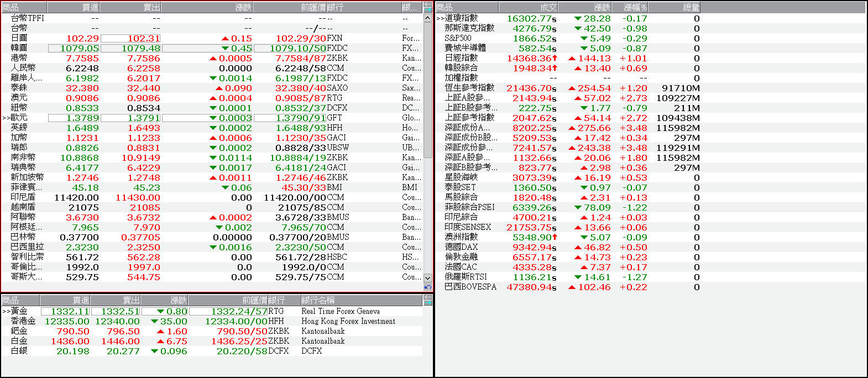The image size is (868, 378).
Task: Select 黃金 row in metals panel
Action: (x=212, y=311)
